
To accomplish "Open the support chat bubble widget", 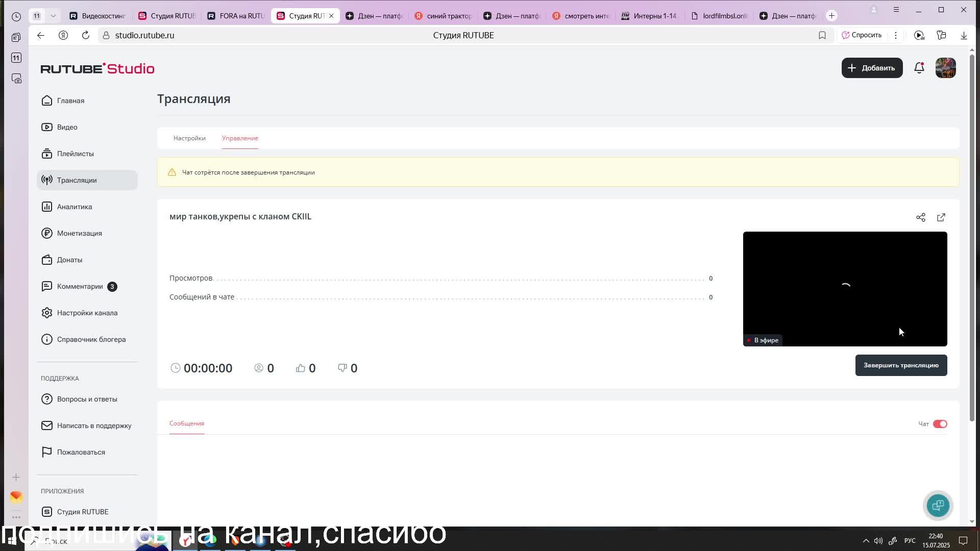I will (x=938, y=506).
